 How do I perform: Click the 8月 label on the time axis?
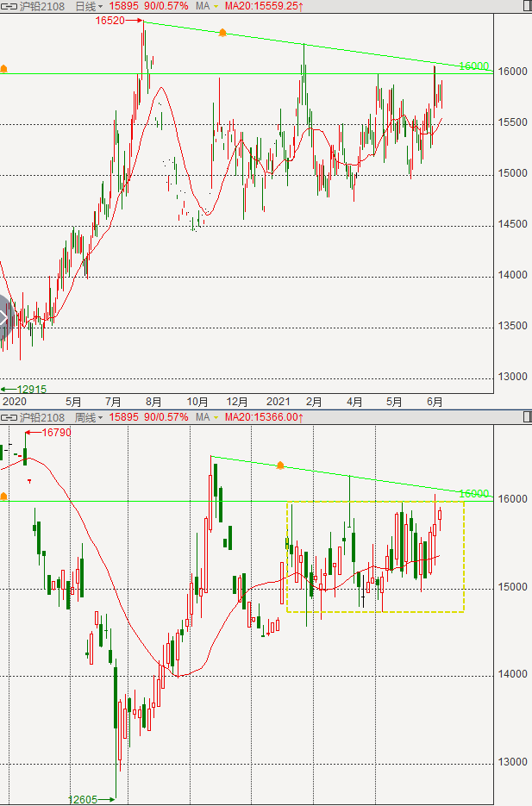153,402
